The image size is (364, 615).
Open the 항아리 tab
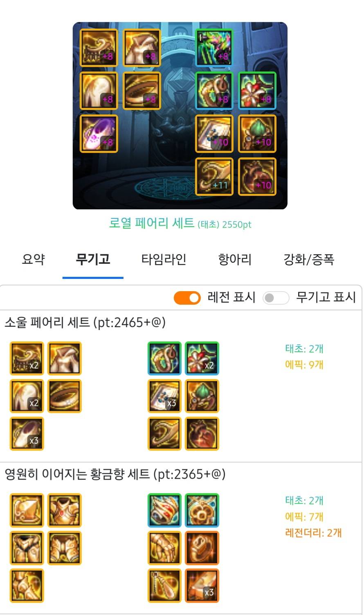pos(235,259)
